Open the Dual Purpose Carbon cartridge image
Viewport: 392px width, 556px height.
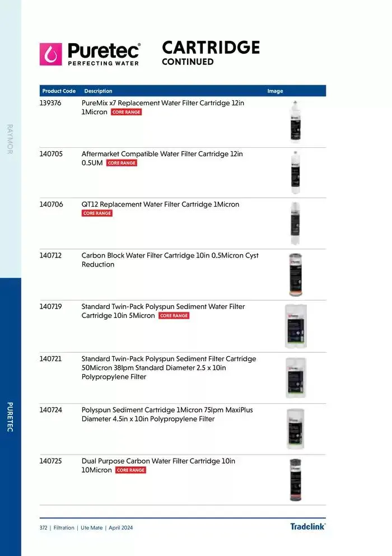(296, 480)
